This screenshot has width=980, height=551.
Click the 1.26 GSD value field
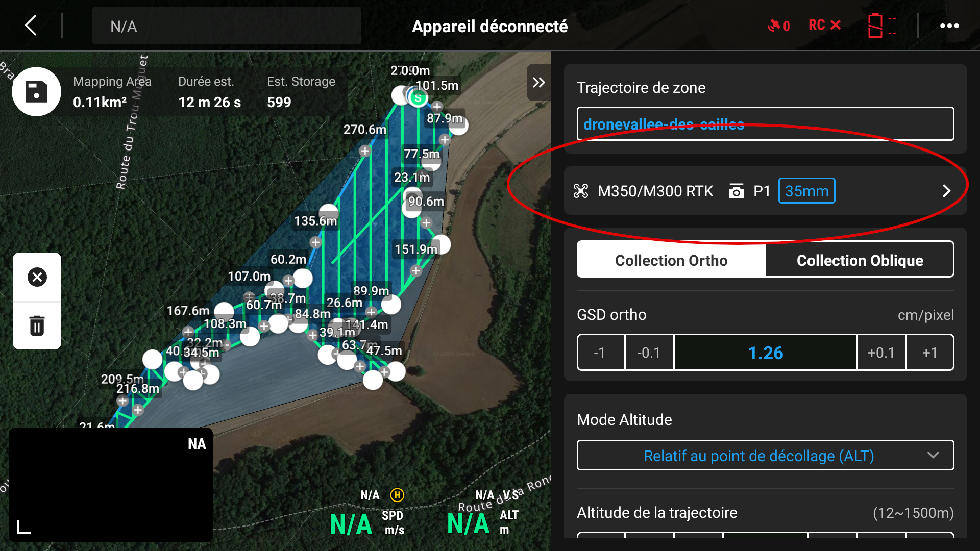coord(765,353)
